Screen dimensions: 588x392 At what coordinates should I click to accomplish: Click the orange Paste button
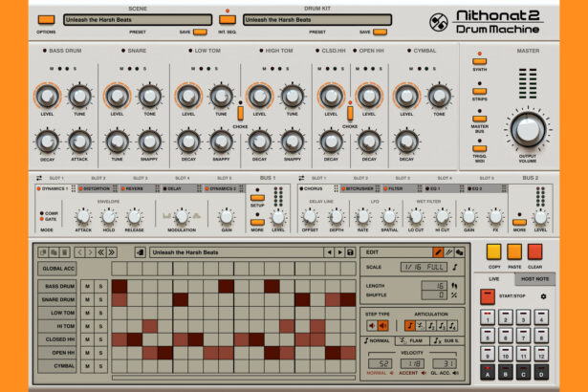pyautogui.click(x=514, y=254)
